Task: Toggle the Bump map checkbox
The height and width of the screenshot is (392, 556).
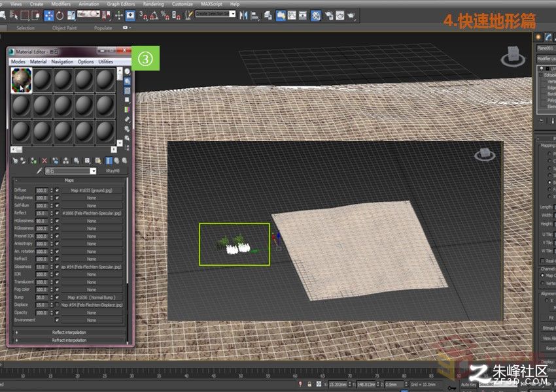Action: click(57, 297)
